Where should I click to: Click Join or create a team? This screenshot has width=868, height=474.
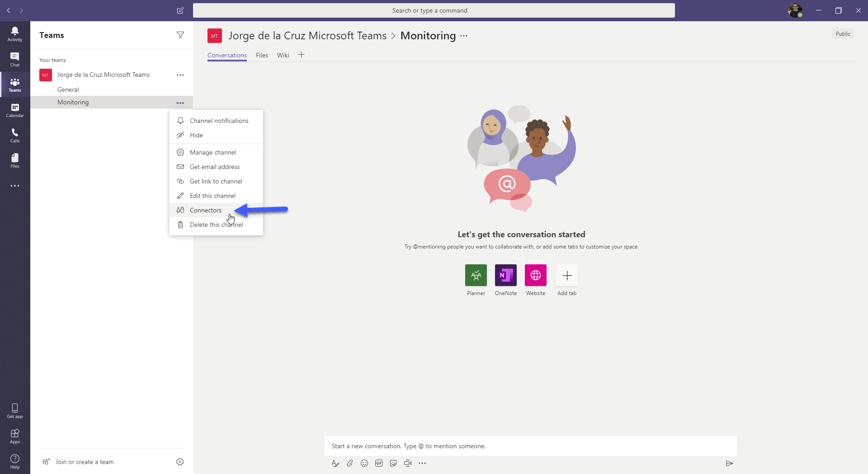coord(85,462)
